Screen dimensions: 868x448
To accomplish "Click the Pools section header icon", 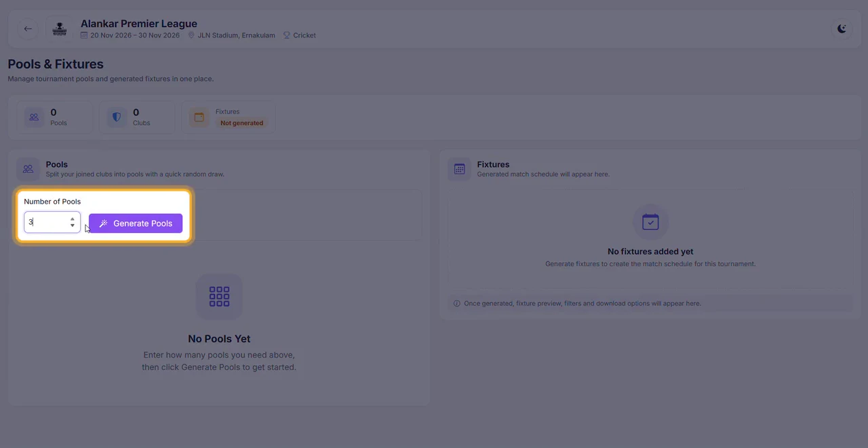I will (28, 169).
